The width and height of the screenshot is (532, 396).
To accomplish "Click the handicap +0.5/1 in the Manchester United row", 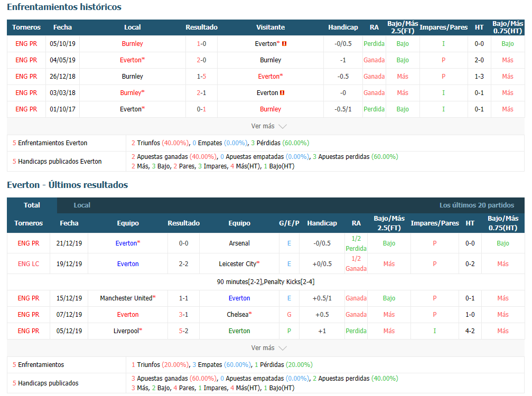I will coord(322,298).
